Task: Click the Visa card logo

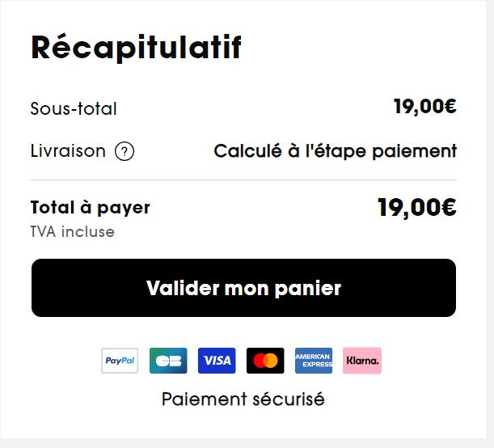Action: point(217,361)
